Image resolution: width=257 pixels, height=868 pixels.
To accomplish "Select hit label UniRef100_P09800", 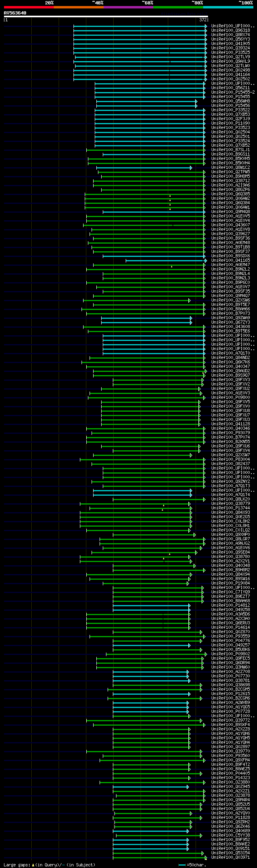I will coord(230,397).
